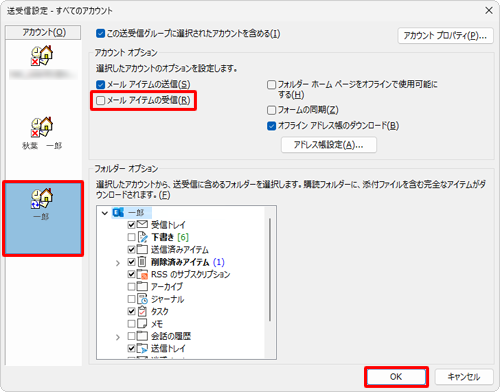Check the ジャーナル folder checkbox

(x=131, y=299)
